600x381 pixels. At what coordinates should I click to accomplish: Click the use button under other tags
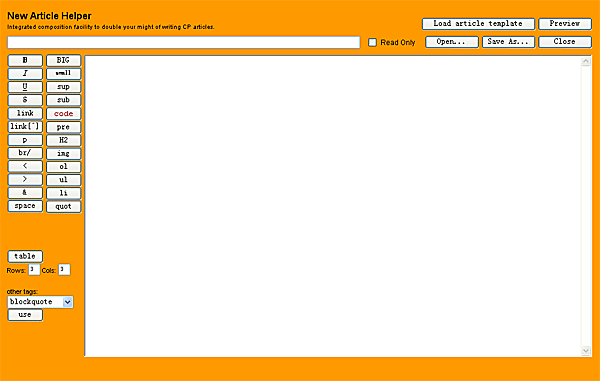tap(25, 315)
